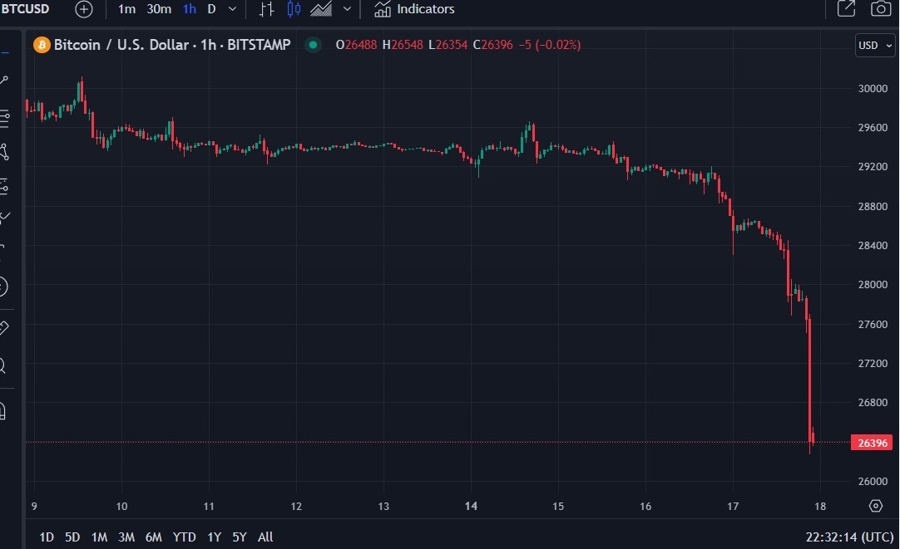Click the Bitcoin / U.S. Dollar title

tap(122, 45)
